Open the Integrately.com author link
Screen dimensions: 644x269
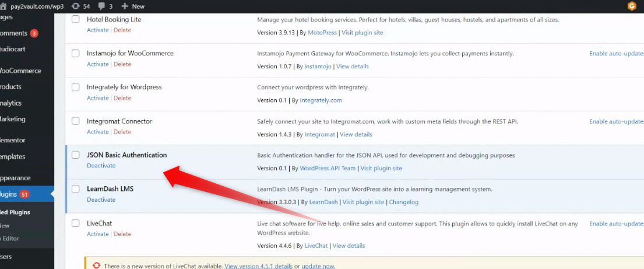click(x=321, y=100)
